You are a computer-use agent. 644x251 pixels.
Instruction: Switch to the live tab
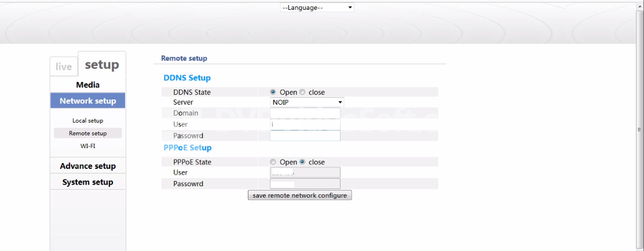pos(64,67)
